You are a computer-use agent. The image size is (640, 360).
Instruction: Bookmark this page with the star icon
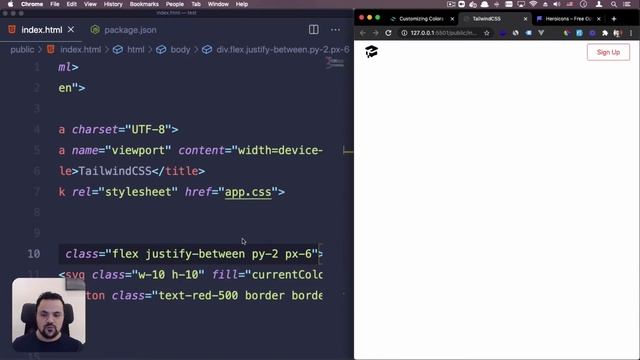(x=487, y=33)
